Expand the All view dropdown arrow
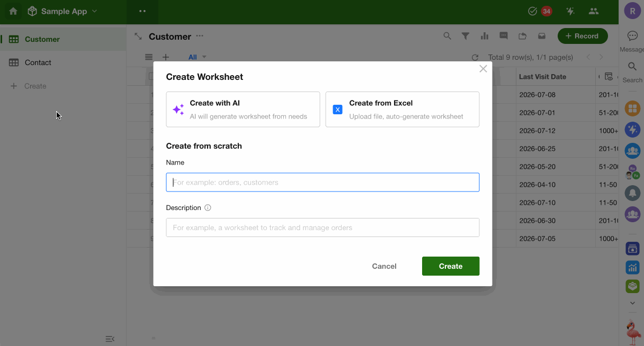644x346 pixels. tap(204, 57)
